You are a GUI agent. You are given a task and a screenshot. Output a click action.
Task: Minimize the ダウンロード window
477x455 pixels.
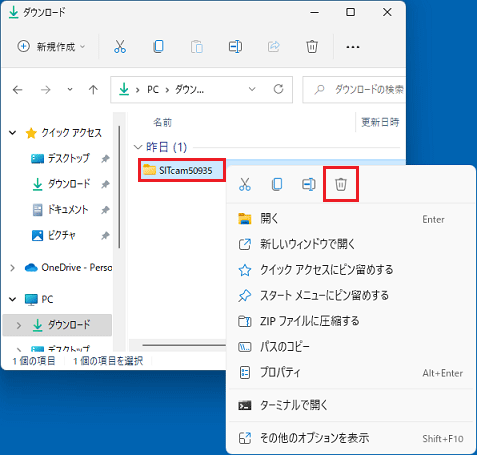(x=314, y=12)
